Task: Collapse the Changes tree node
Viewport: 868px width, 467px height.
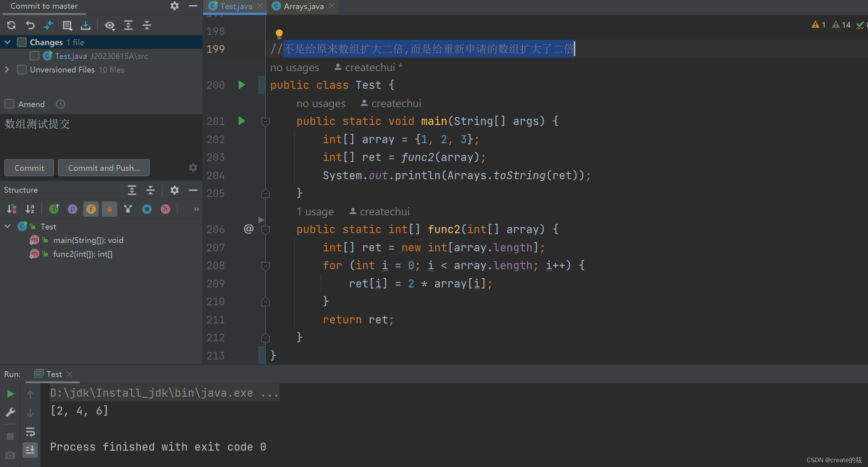Action: pos(7,42)
